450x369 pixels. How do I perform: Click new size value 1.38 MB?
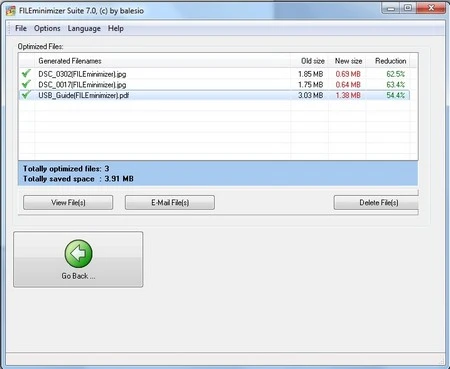348,95
